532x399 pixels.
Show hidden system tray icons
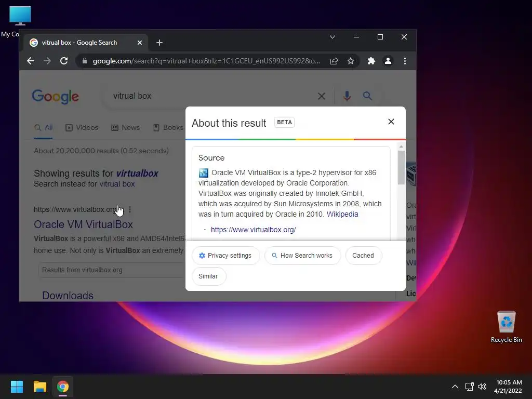pos(455,387)
